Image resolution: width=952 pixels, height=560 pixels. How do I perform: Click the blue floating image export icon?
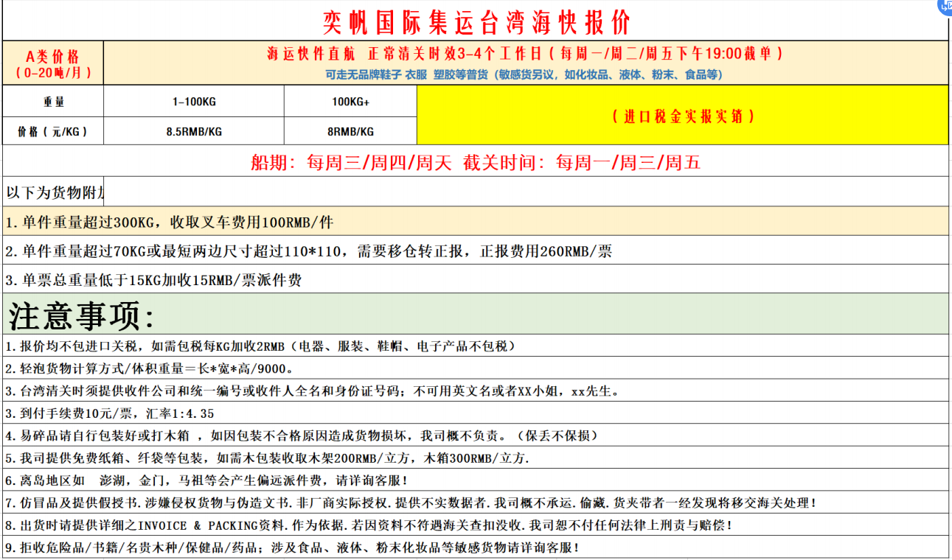coord(945,6)
